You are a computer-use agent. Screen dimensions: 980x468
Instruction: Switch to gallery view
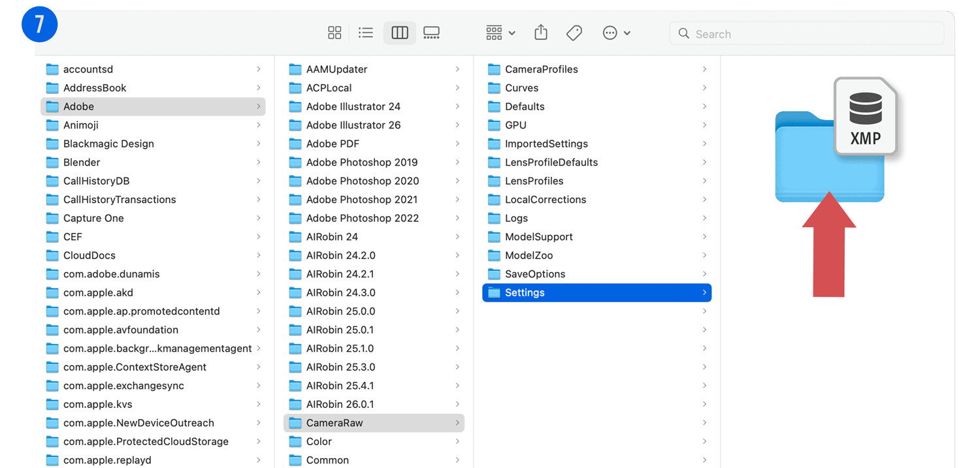click(431, 33)
